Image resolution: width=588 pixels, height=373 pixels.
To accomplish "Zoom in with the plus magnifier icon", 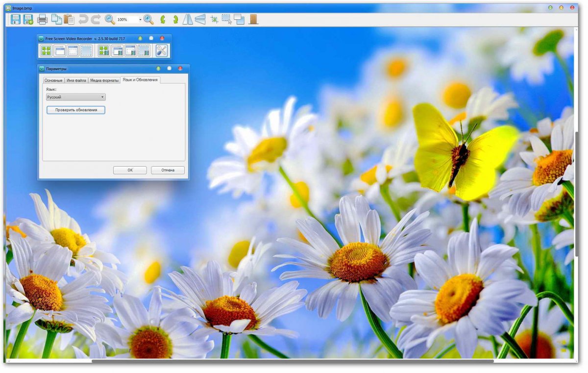I will (x=148, y=20).
